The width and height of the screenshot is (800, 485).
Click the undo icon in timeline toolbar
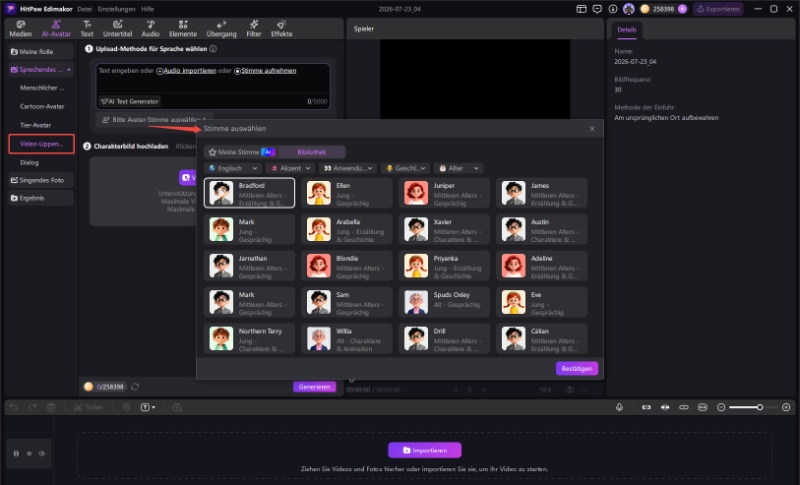click(x=14, y=407)
